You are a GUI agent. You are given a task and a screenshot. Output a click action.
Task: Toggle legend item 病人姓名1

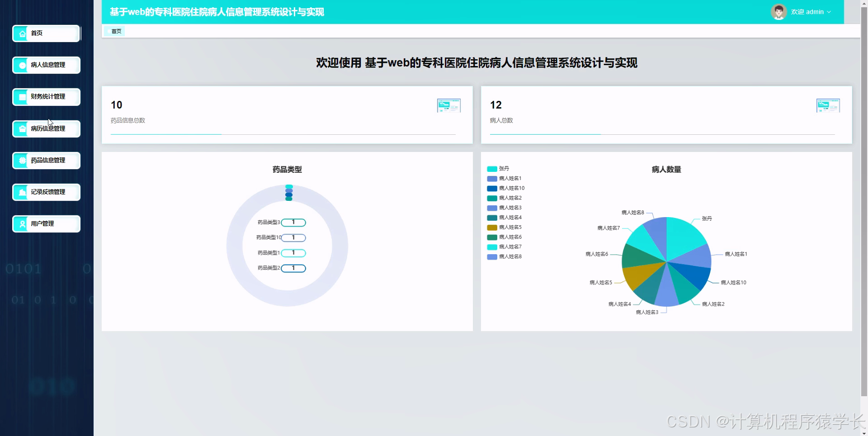click(504, 179)
